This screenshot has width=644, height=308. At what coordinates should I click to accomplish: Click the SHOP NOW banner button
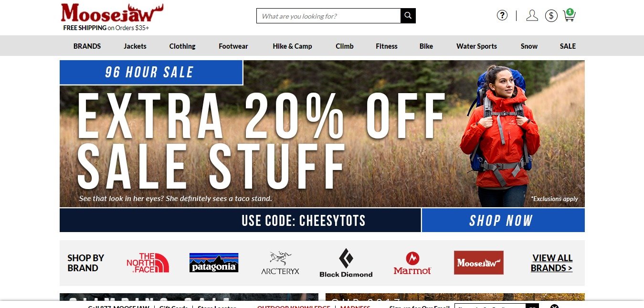[503, 220]
